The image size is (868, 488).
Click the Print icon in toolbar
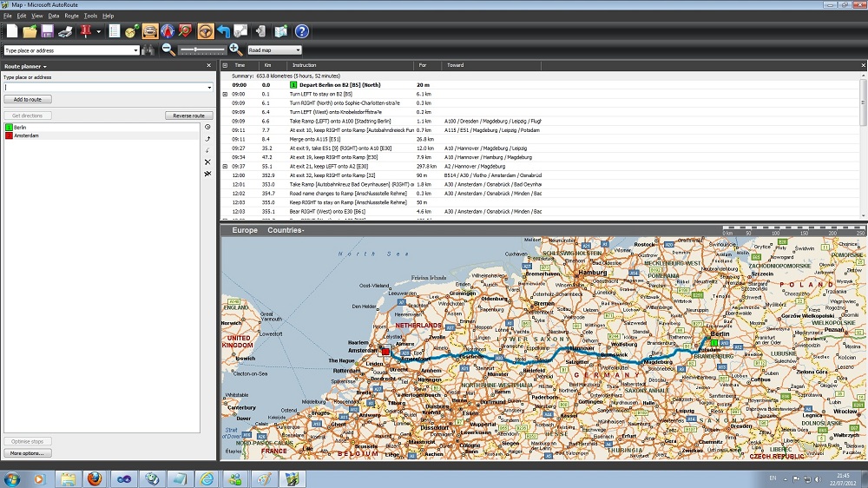(65, 31)
